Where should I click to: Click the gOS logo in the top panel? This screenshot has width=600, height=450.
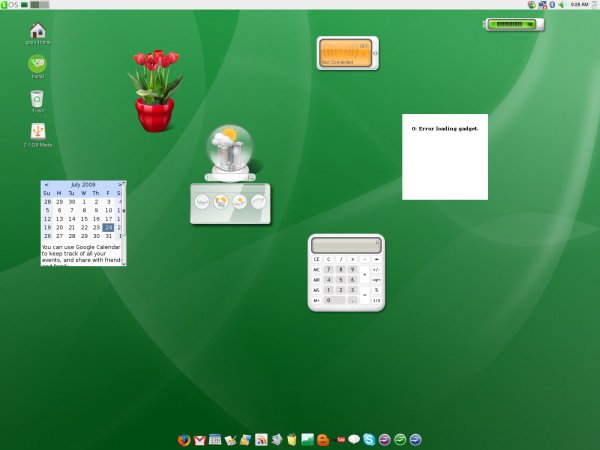pos(10,5)
